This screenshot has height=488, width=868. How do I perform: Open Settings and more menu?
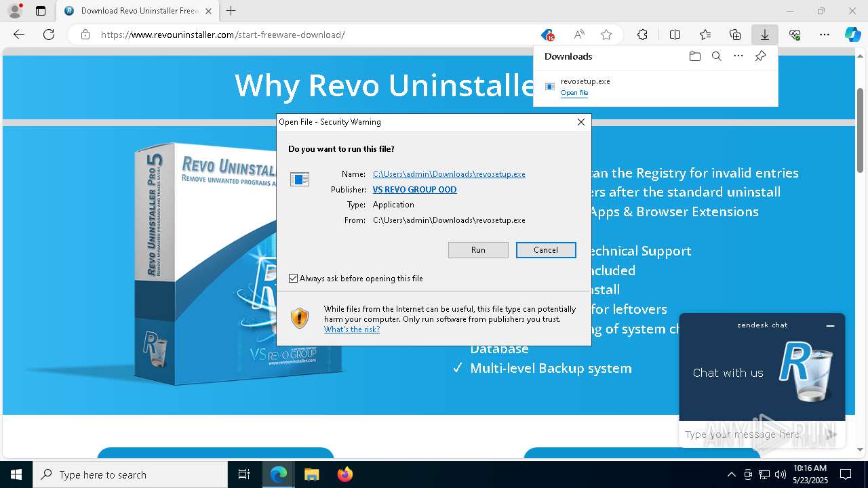(x=825, y=35)
